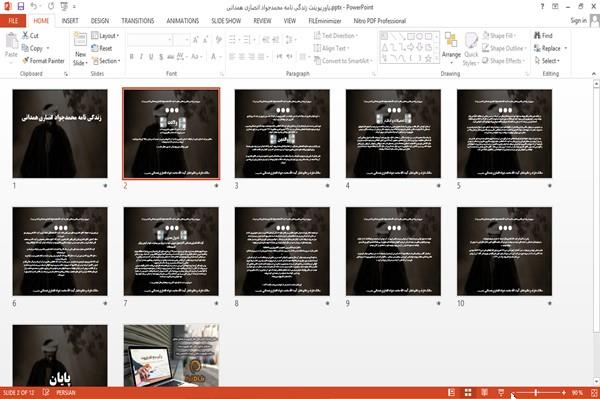Click the Save icon in quick access toolbar

pos(21,7)
